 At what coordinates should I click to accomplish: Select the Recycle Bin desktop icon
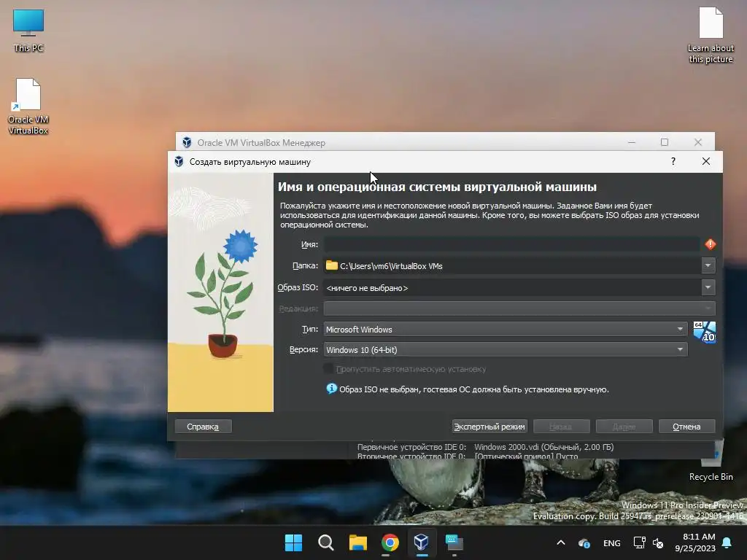click(711, 461)
